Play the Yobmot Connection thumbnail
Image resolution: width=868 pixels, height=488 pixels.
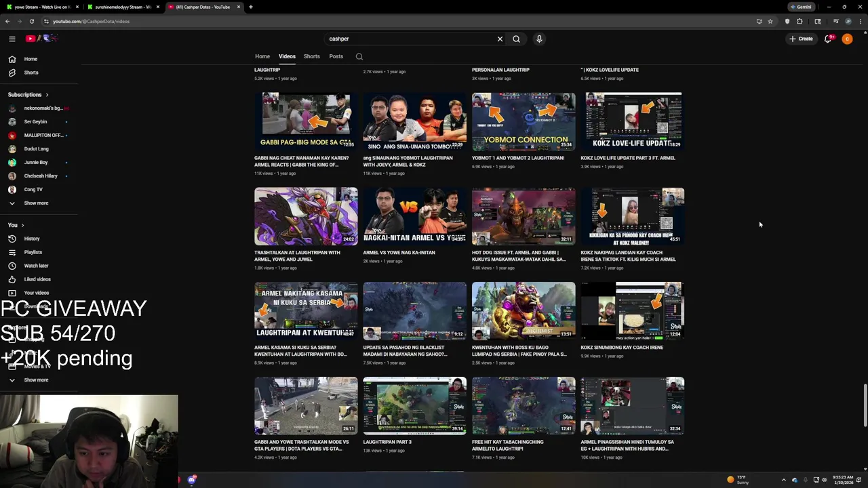coord(524,121)
